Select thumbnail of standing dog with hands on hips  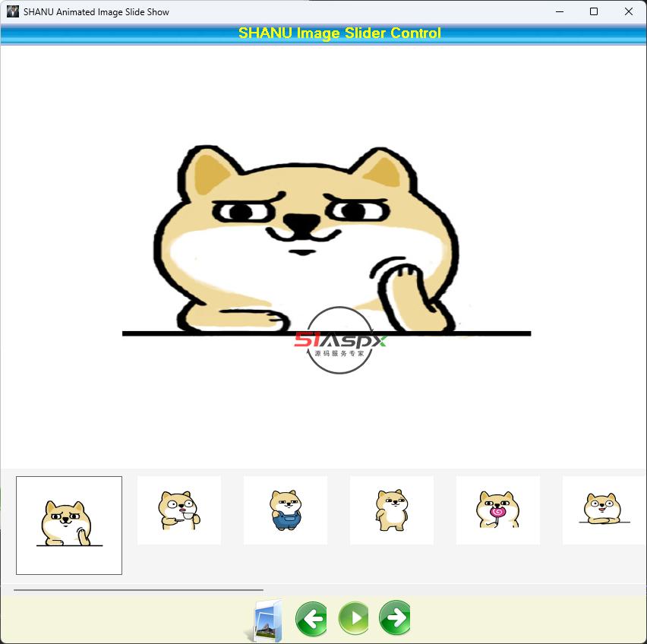392,510
